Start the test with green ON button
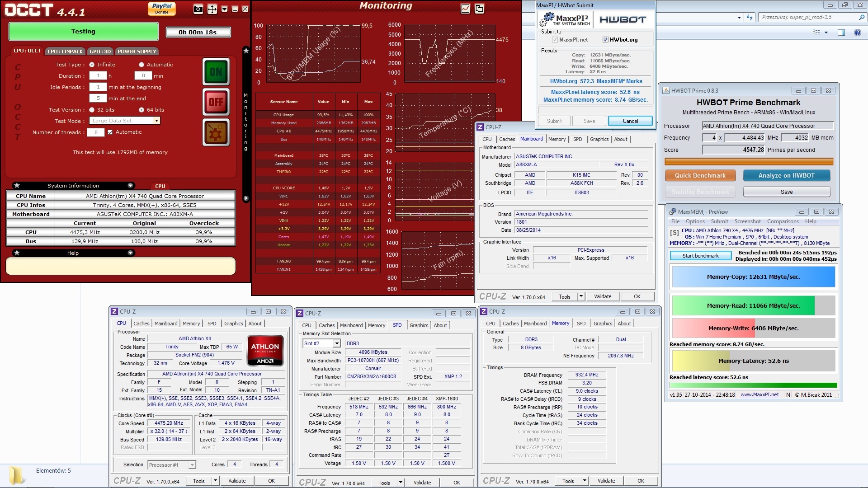The height and width of the screenshot is (488, 868). (216, 71)
